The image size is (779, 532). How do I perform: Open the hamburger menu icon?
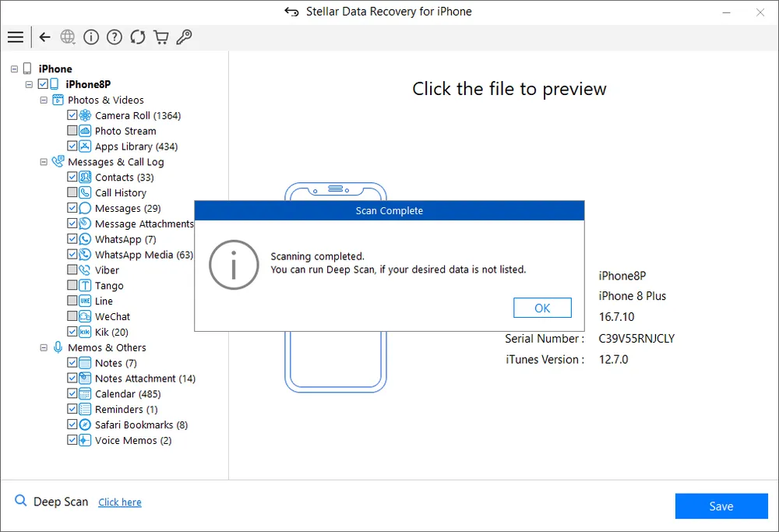(x=15, y=37)
